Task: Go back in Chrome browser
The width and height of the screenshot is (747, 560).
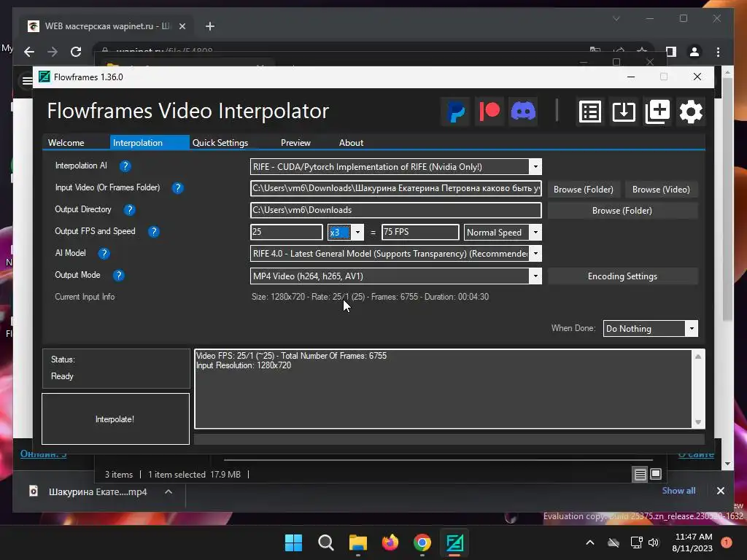Action: point(29,52)
